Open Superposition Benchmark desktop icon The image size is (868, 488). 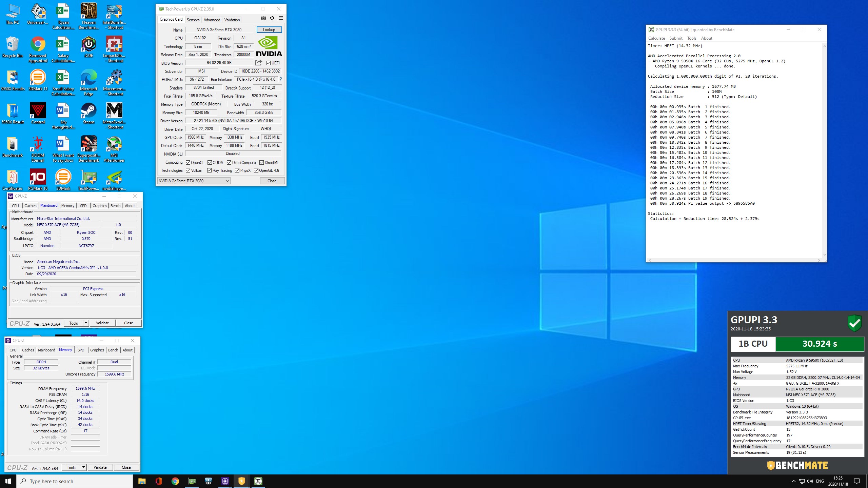88,149
